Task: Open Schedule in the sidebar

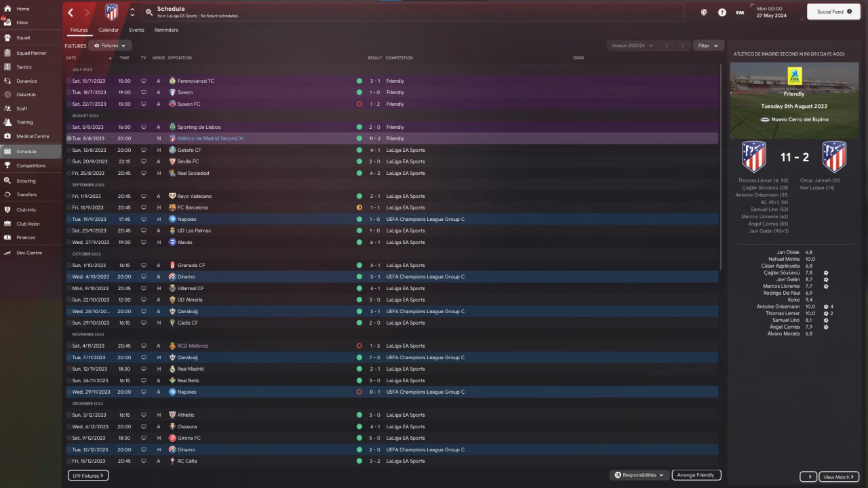Action: [x=31, y=151]
